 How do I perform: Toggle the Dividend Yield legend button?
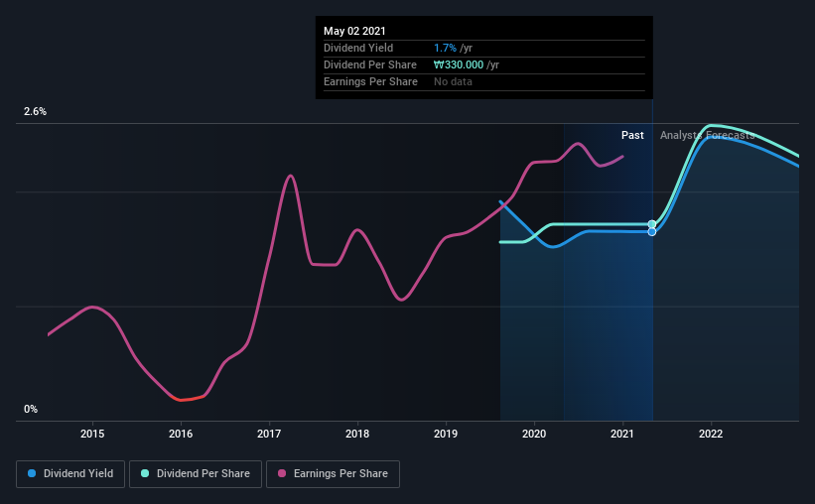click(x=70, y=474)
